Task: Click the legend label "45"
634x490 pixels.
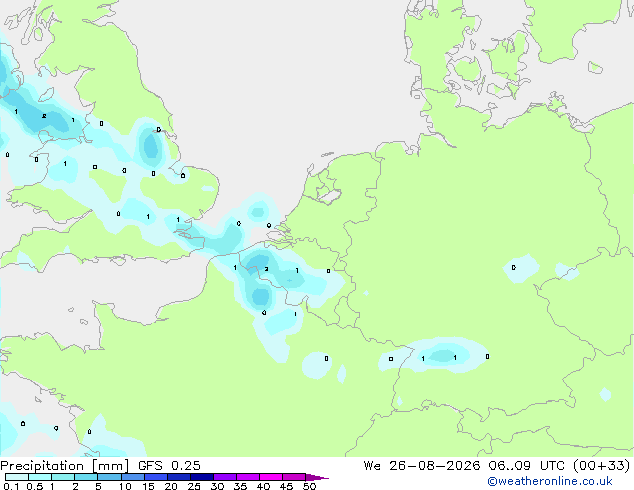Action: point(286,486)
